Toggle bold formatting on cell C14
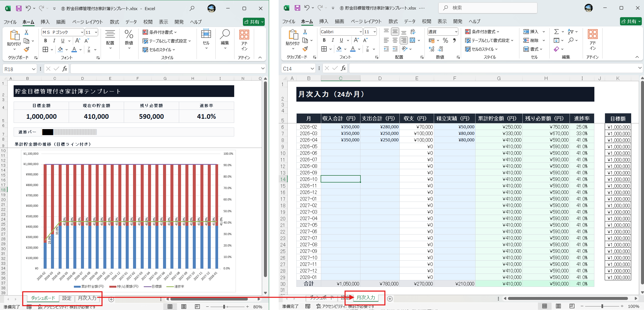Viewport: 644px width, 310px height. [x=324, y=40]
